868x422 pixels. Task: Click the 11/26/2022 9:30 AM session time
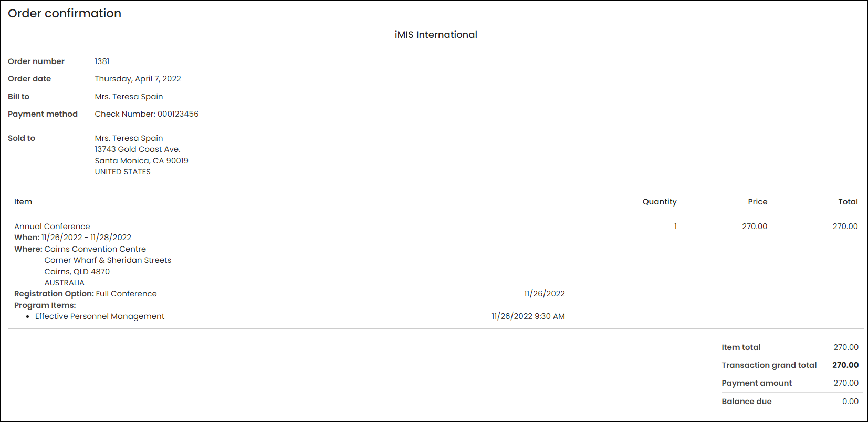(528, 316)
